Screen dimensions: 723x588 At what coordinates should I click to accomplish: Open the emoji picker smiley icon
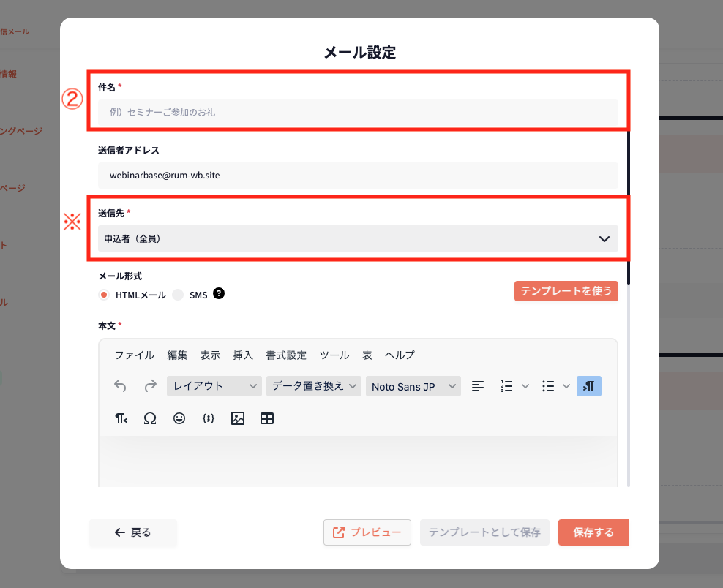click(179, 418)
